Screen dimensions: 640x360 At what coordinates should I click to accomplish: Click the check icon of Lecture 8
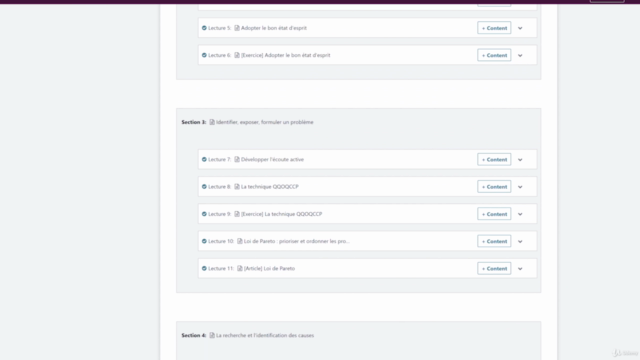click(x=204, y=187)
